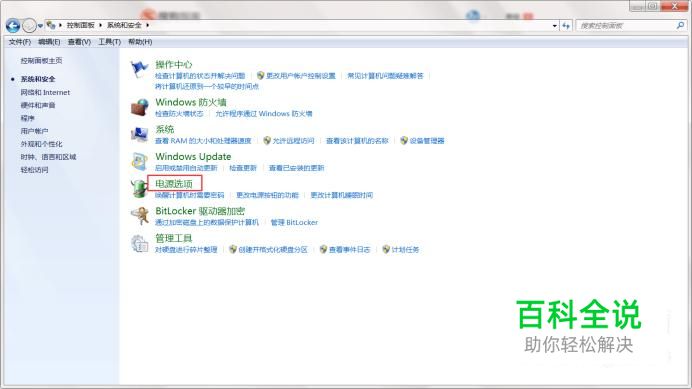Open BitLocker 驱动器加密 heading
Image resolution: width=692 pixels, height=389 pixels.
200,211
